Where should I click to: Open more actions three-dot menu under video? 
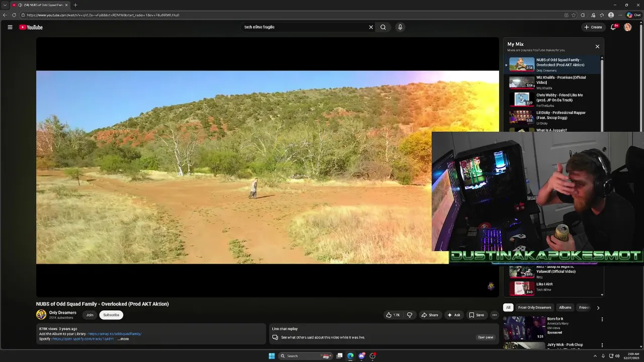pyautogui.click(x=495, y=315)
